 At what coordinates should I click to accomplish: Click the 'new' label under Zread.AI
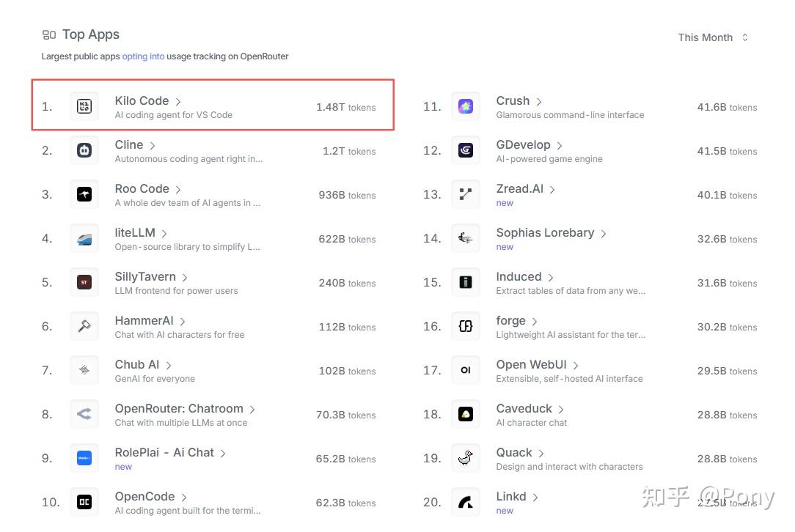[505, 203]
